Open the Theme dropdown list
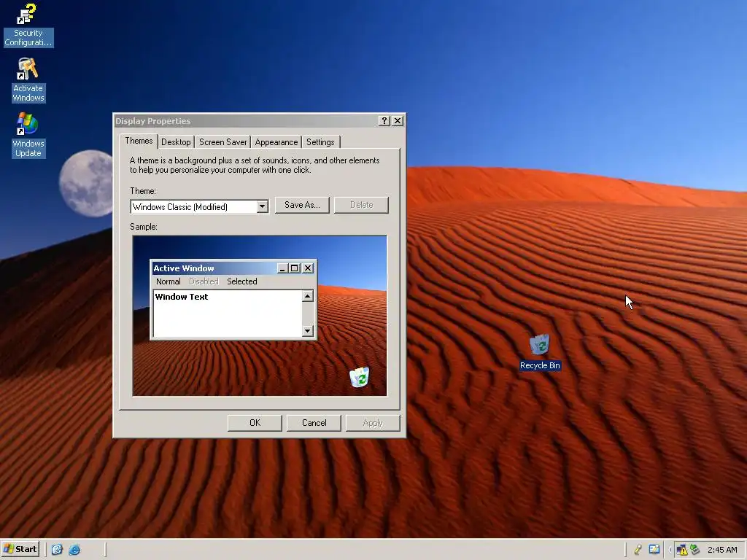Viewport: 747px width, 560px height. pyautogui.click(x=262, y=206)
